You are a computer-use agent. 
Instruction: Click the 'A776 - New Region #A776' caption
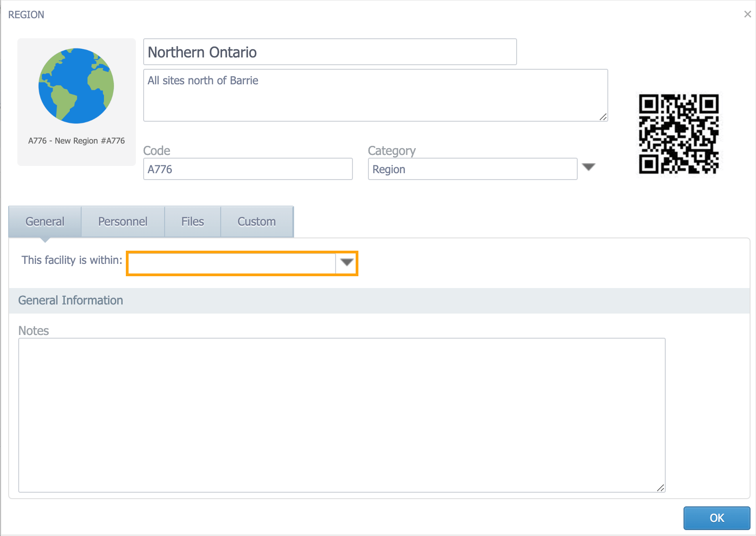pos(77,141)
